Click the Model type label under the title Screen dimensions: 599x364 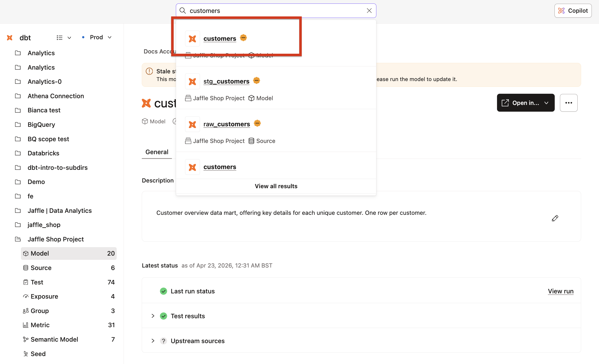pyautogui.click(x=157, y=121)
